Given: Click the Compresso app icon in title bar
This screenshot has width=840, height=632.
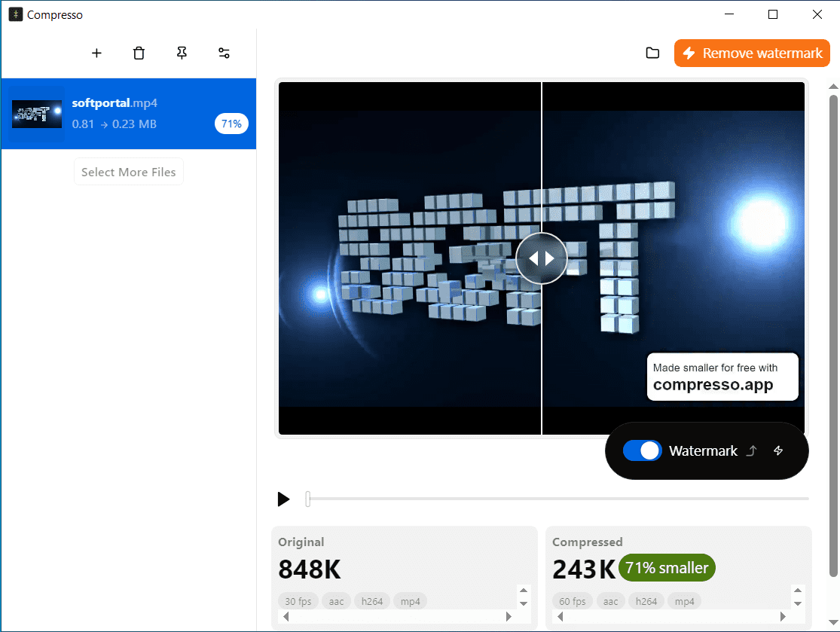Looking at the screenshot, I should coord(16,14).
